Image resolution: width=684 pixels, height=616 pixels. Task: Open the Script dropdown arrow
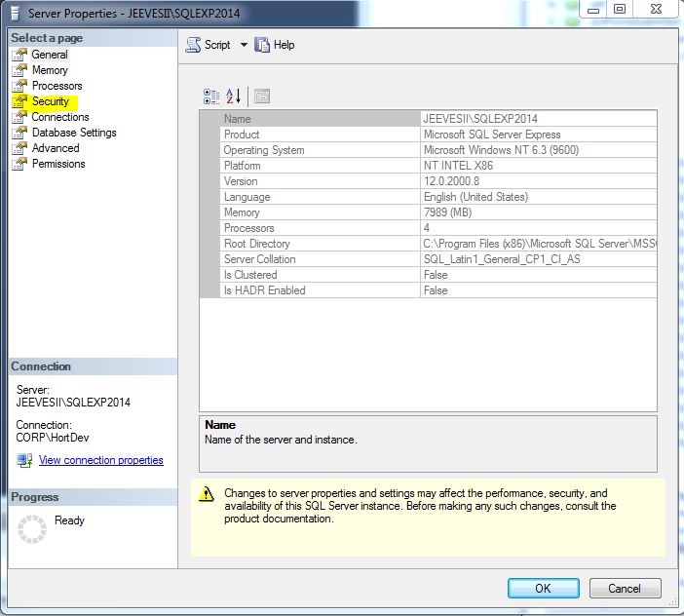pyautogui.click(x=244, y=45)
